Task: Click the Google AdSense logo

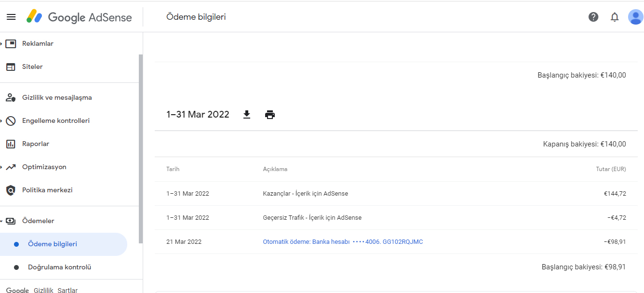Action: 79,17
